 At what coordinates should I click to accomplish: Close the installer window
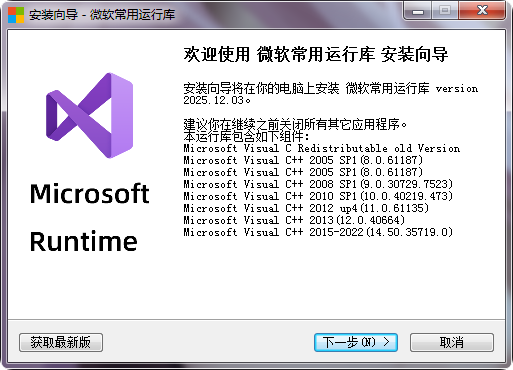point(482,11)
